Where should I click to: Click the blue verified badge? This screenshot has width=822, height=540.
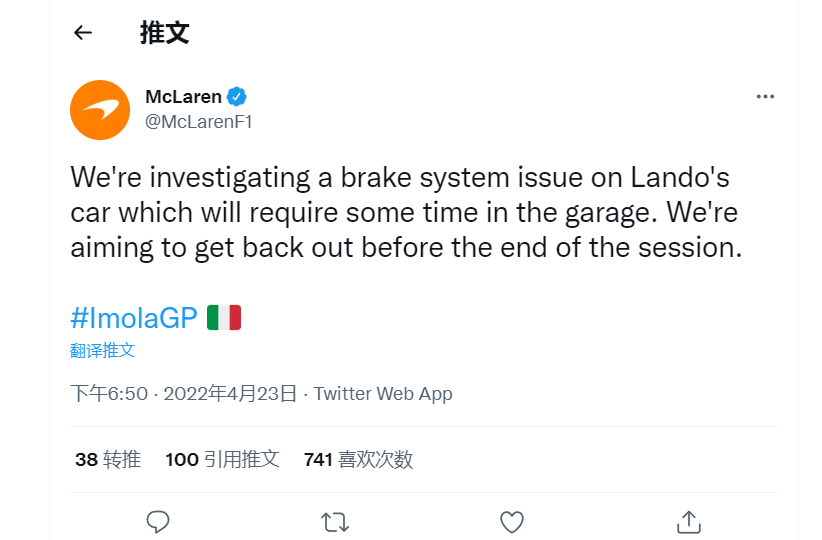[x=237, y=97]
